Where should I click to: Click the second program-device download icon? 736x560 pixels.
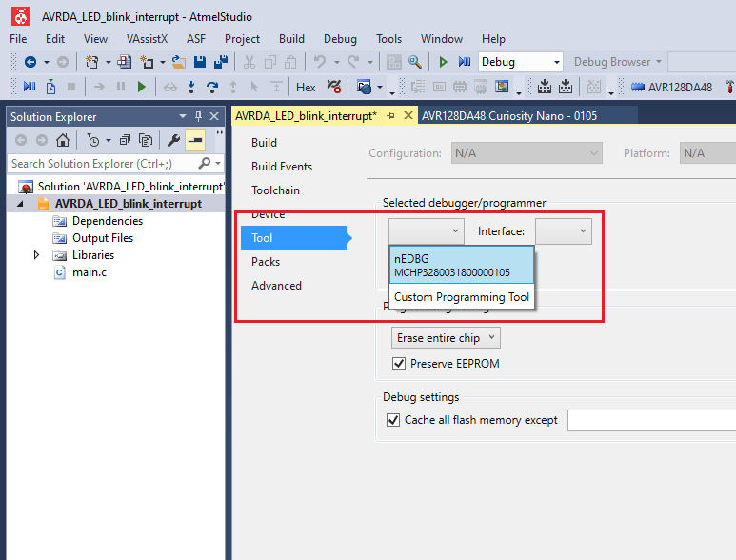(566, 87)
